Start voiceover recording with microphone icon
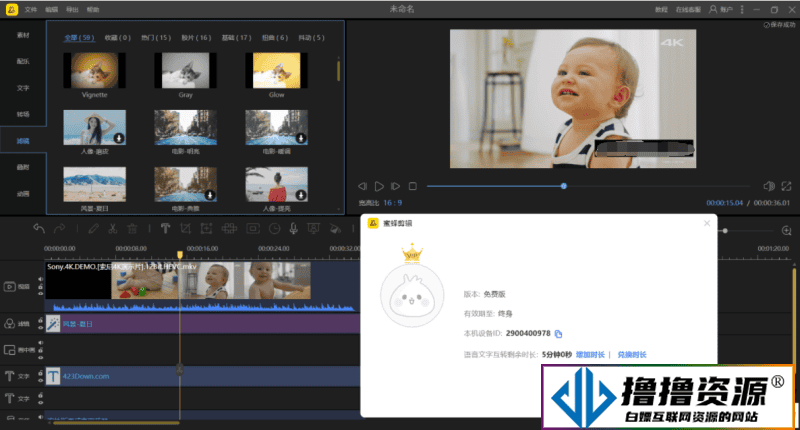The image size is (800, 430). coord(293,229)
